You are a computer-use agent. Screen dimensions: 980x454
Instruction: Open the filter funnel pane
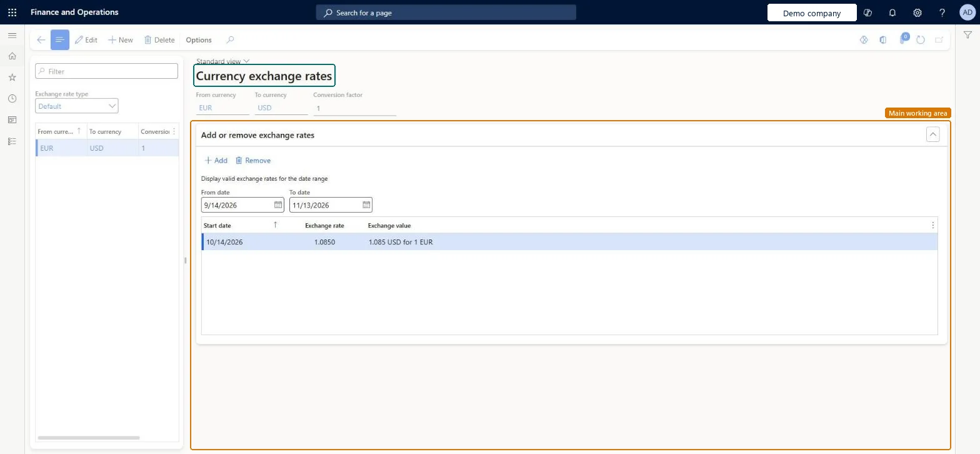[x=967, y=36]
